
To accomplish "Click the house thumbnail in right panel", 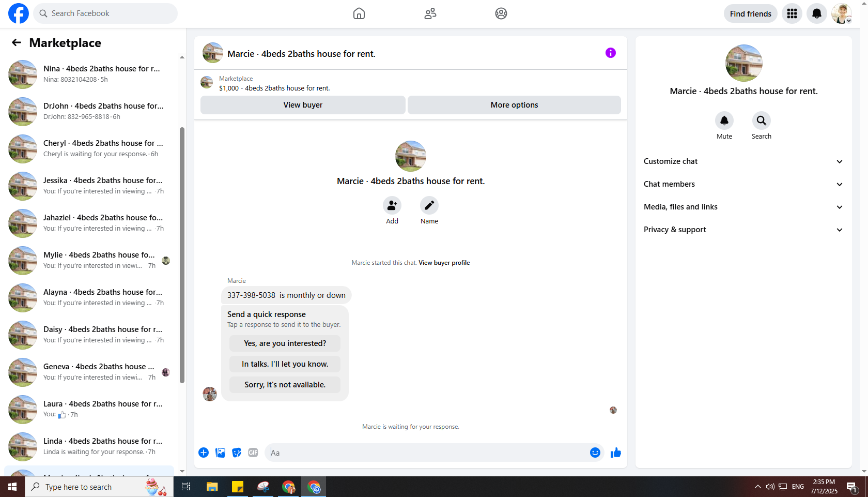I will coord(743,63).
